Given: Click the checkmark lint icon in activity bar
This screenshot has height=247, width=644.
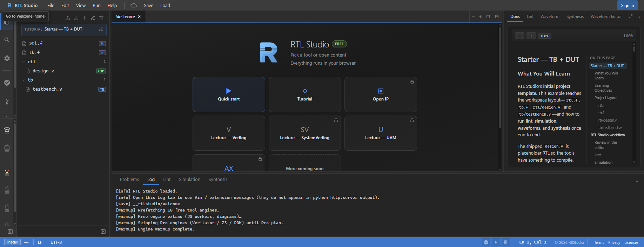Looking at the screenshot, I should (7, 83).
